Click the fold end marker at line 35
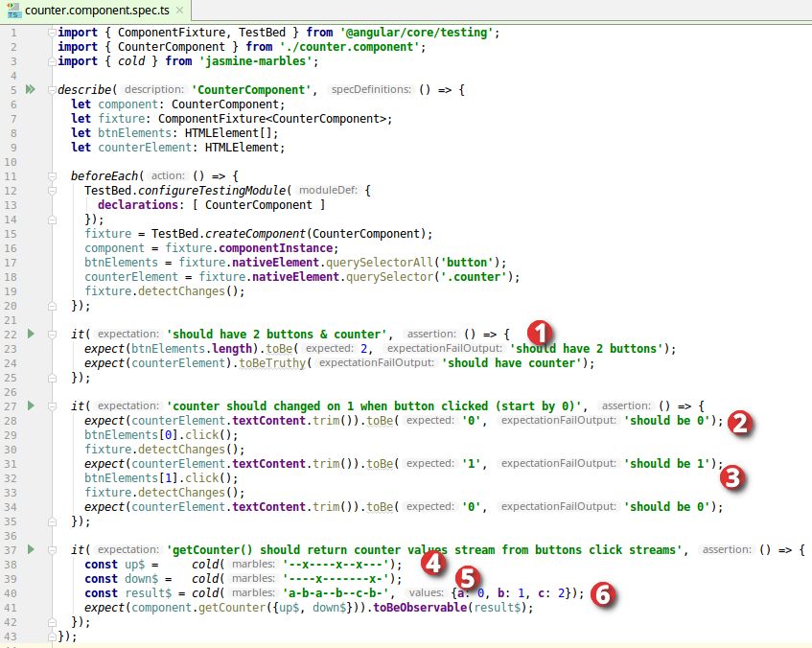This screenshot has width=812, height=648. (x=52, y=521)
